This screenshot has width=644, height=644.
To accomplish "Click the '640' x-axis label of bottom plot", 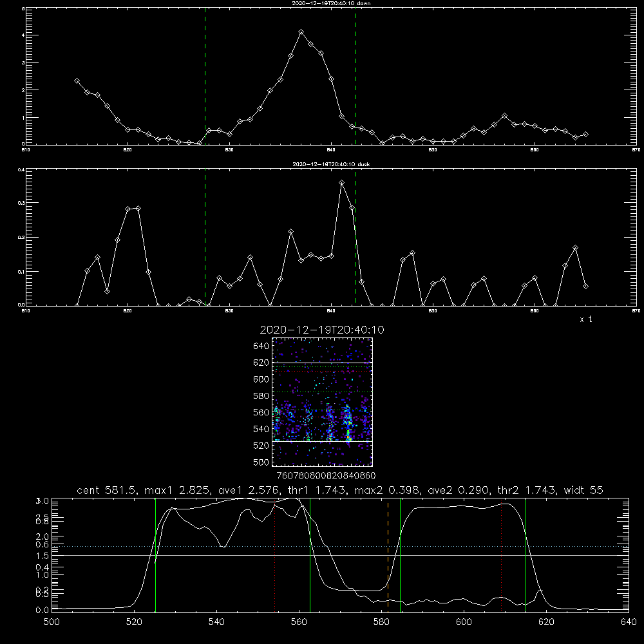I will (629, 622).
